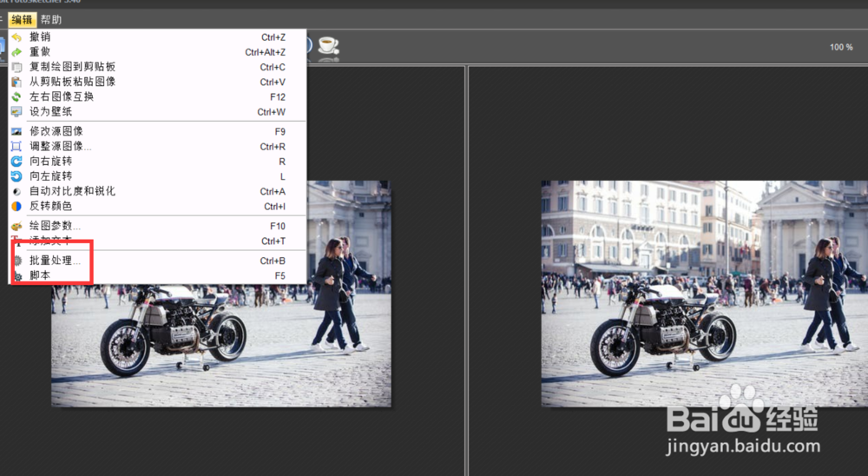
Task: Open 批量处理... menu entry
Action: [x=157, y=261]
